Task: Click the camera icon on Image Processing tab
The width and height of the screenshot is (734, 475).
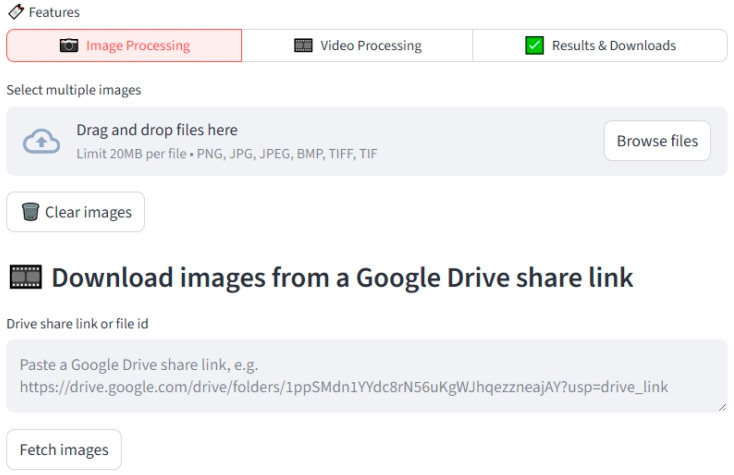Action: pos(69,45)
